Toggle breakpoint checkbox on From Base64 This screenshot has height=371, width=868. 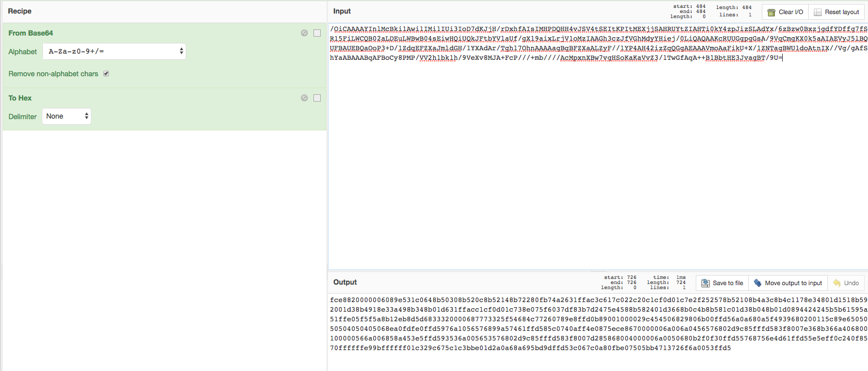[x=317, y=33]
